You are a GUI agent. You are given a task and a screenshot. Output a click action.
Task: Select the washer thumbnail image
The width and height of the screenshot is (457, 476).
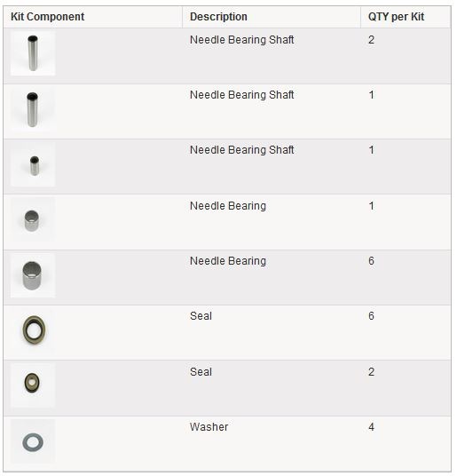(x=33, y=441)
